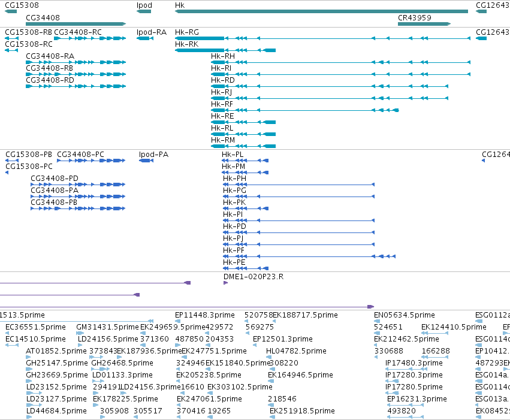Click the Hk-RF transcript

click(305, 110)
